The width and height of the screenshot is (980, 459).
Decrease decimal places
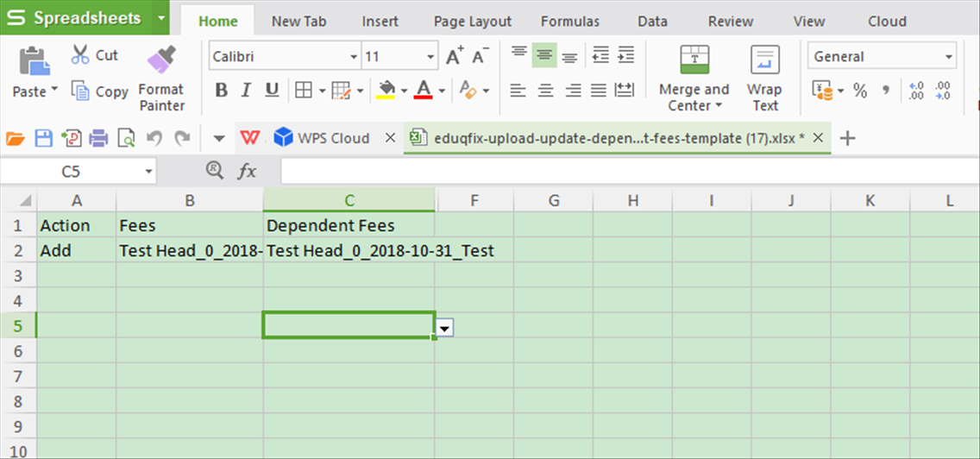tap(943, 91)
